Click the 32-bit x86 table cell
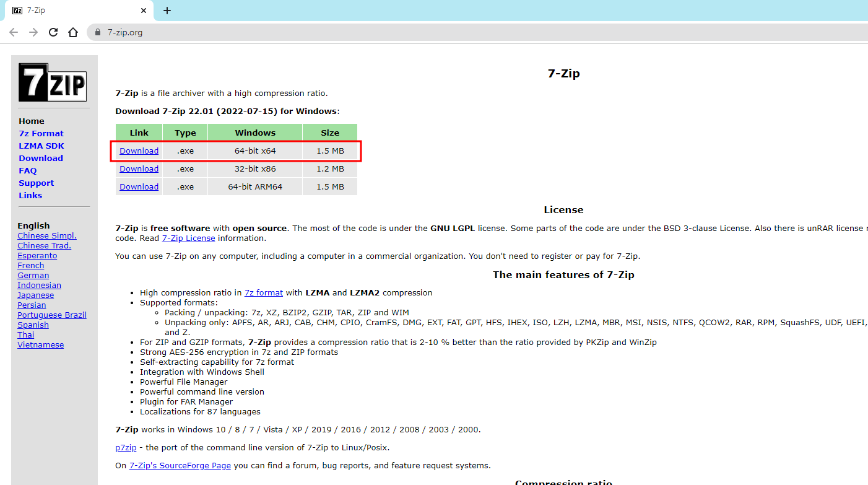 pyautogui.click(x=255, y=169)
